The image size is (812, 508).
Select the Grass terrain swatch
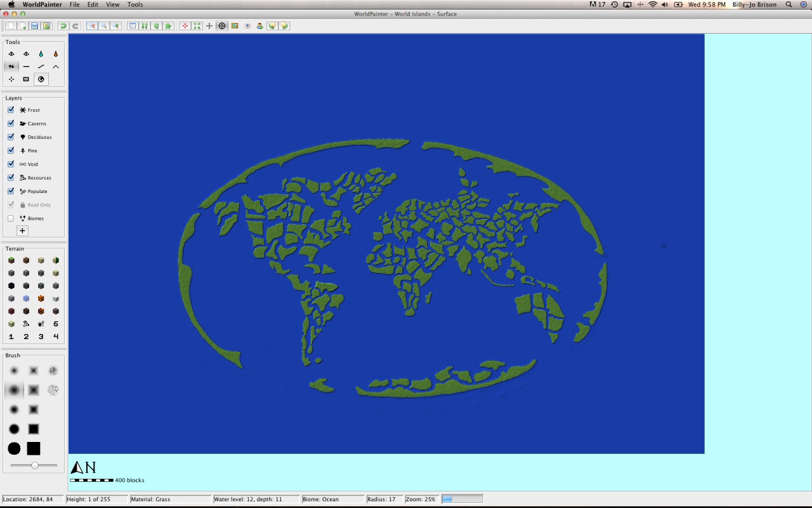click(11, 260)
